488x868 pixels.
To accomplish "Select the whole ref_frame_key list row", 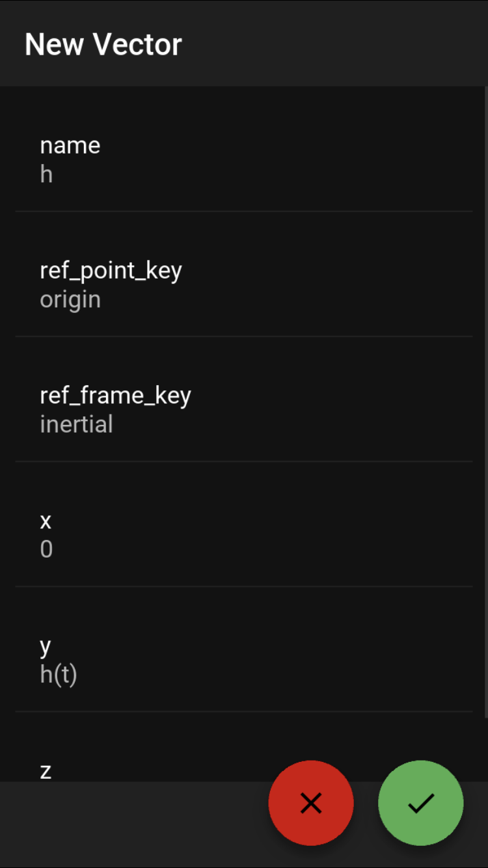I will click(x=244, y=399).
